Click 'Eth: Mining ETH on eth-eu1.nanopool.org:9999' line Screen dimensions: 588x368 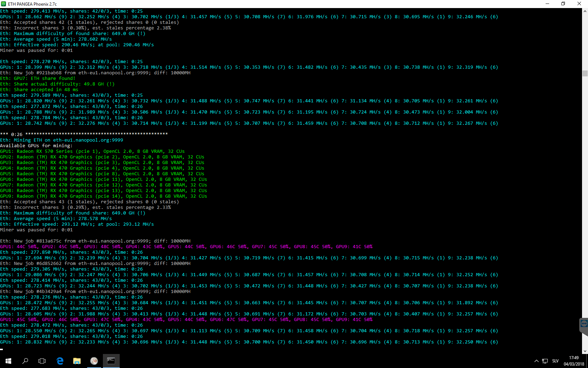pos(62,140)
